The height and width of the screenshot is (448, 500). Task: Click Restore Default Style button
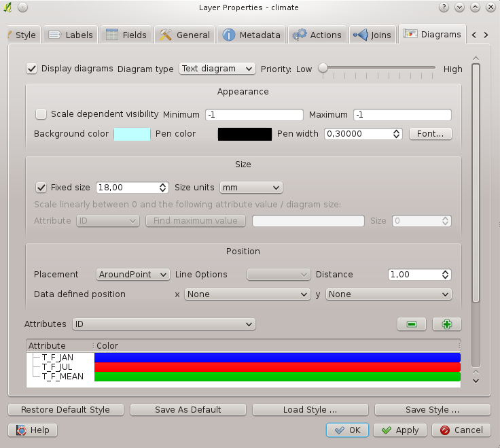(x=65, y=409)
